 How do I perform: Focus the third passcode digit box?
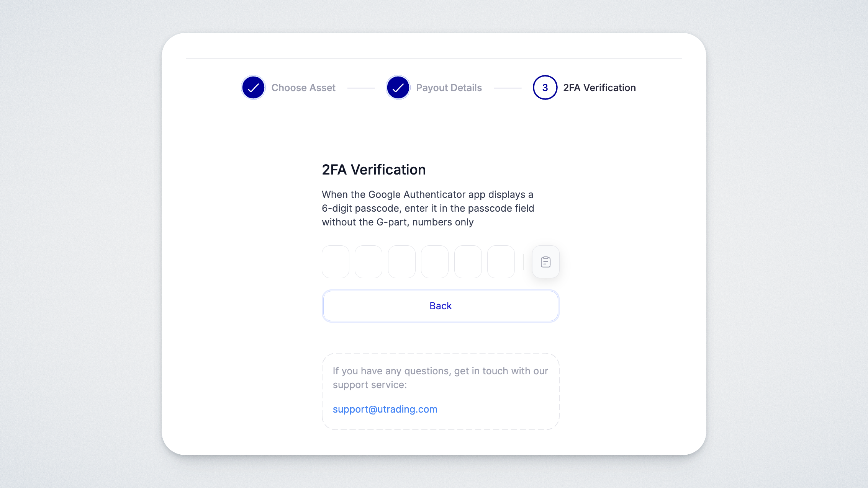[x=402, y=262]
